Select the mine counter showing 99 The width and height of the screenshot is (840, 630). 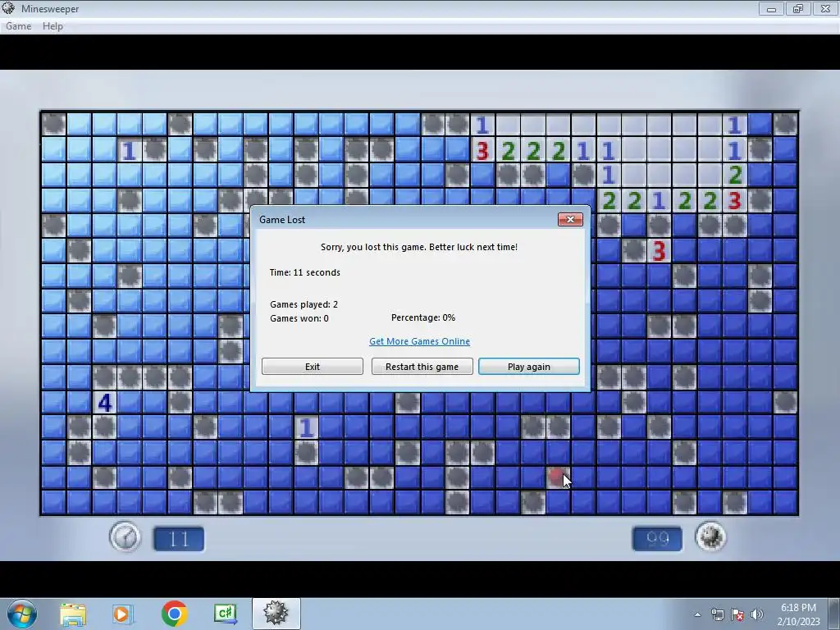click(657, 538)
